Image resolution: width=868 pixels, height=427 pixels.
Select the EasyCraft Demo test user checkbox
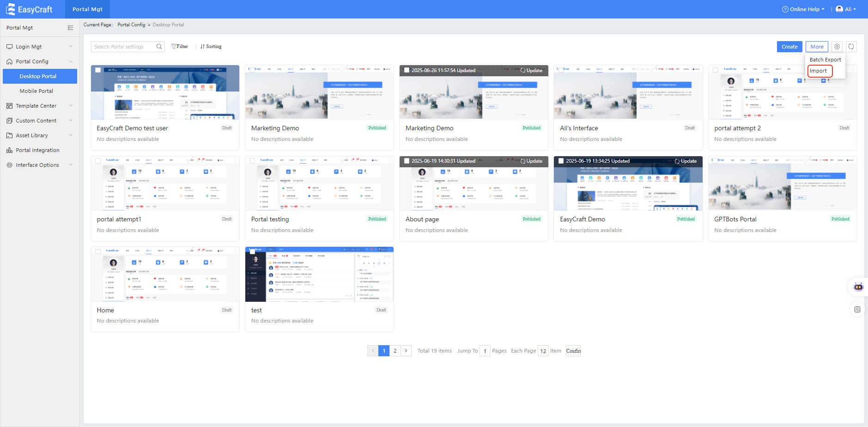(98, 70)
